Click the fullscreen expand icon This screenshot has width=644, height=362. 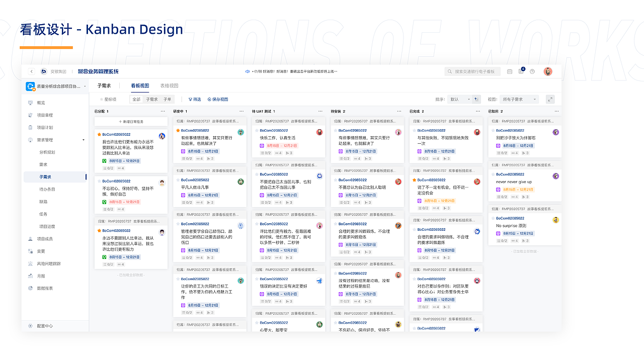coord(550,100)
